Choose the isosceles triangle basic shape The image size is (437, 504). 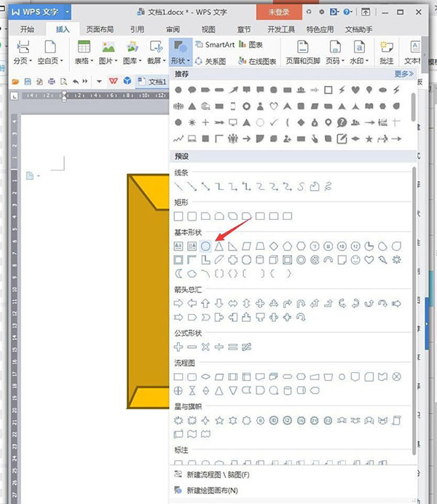tap(219, 246)
